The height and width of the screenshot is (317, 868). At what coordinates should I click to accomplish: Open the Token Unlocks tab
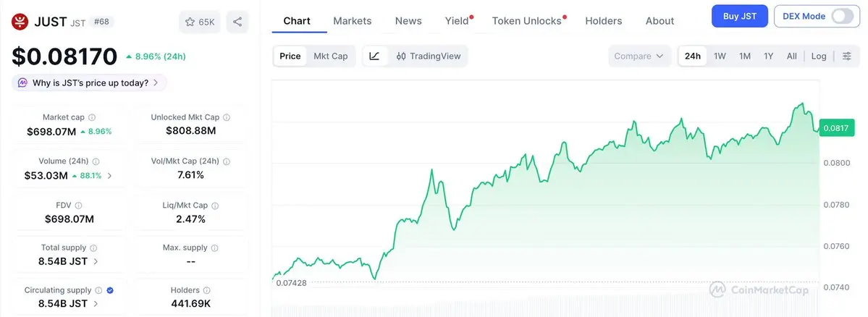[526, 21]
